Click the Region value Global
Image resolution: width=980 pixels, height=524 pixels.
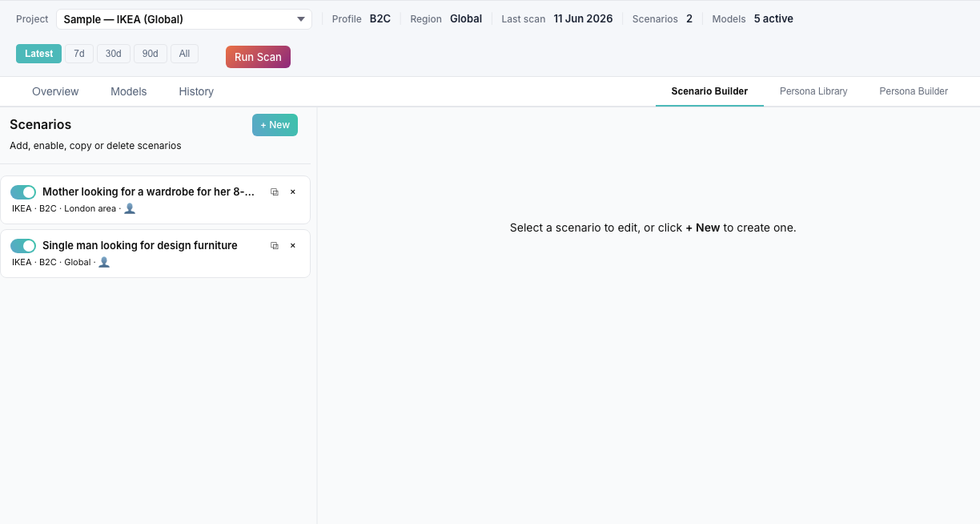466,18
